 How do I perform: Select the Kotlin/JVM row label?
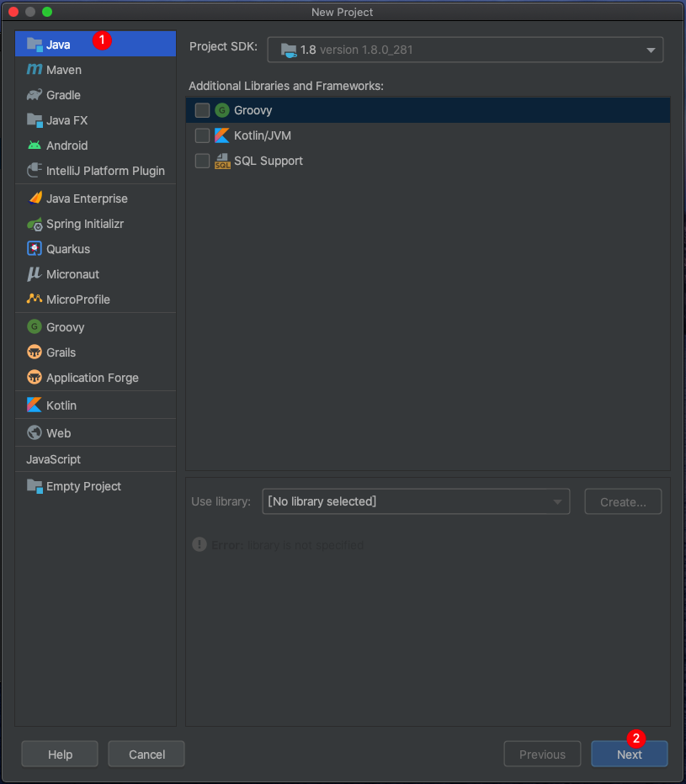(263, 135)
